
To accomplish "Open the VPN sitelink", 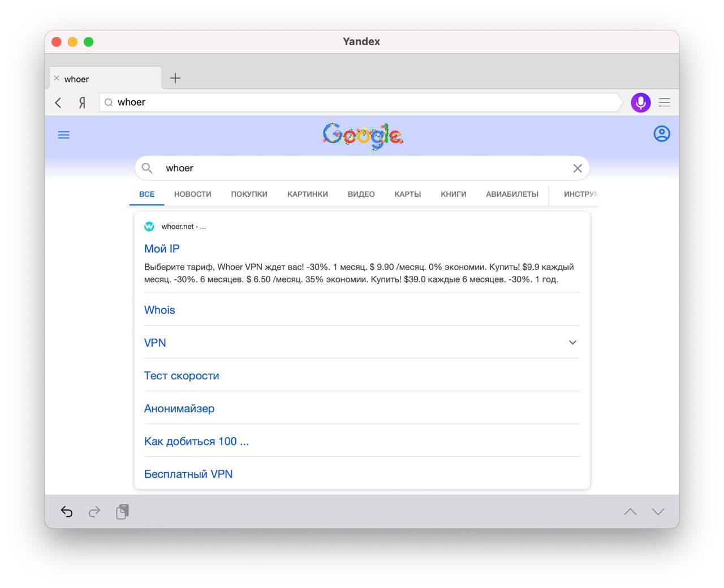I will click(x=155, y=343).
